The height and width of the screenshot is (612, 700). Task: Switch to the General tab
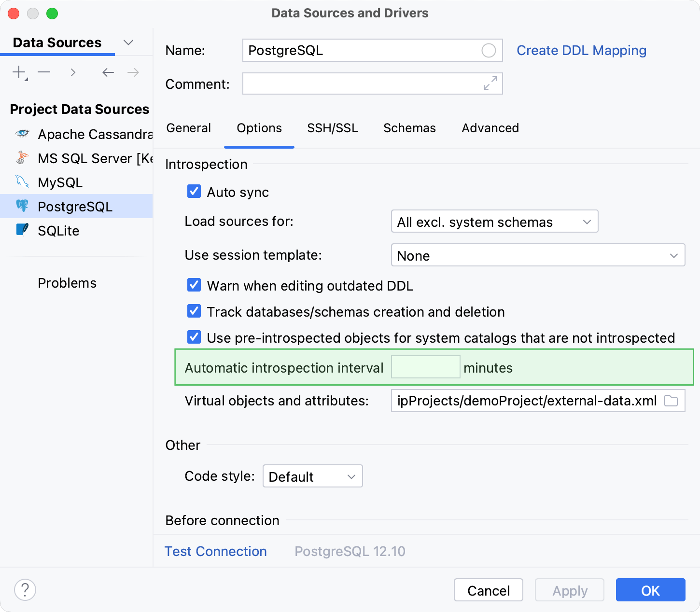point(189,128)
